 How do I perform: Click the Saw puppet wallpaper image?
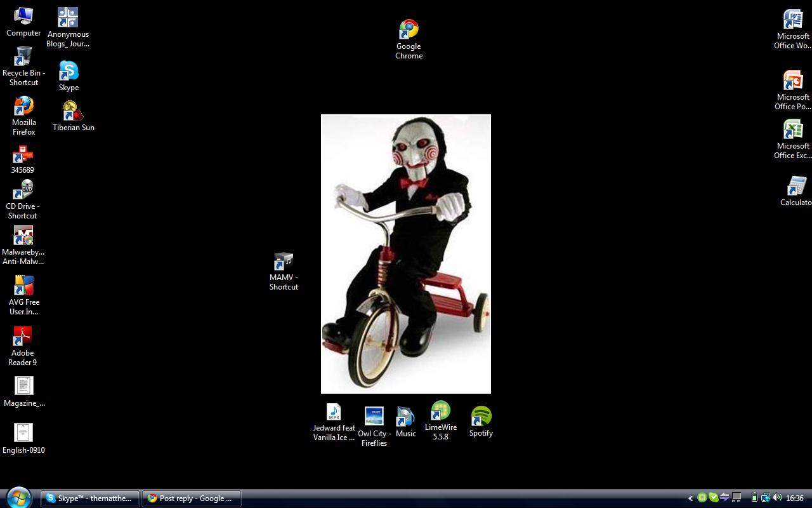(x=406, y=254)
